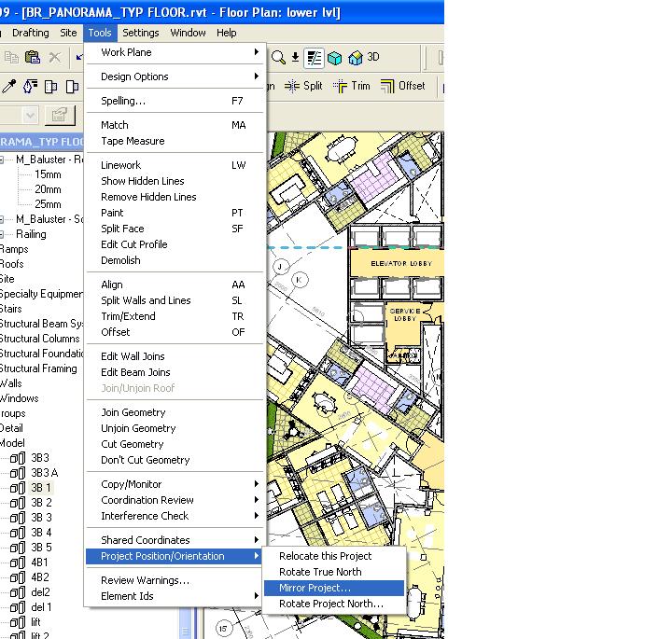672x639 pixels.
Task: Select the 3B 1 model group
Action: pyautogui.click(x=41, y=488)
